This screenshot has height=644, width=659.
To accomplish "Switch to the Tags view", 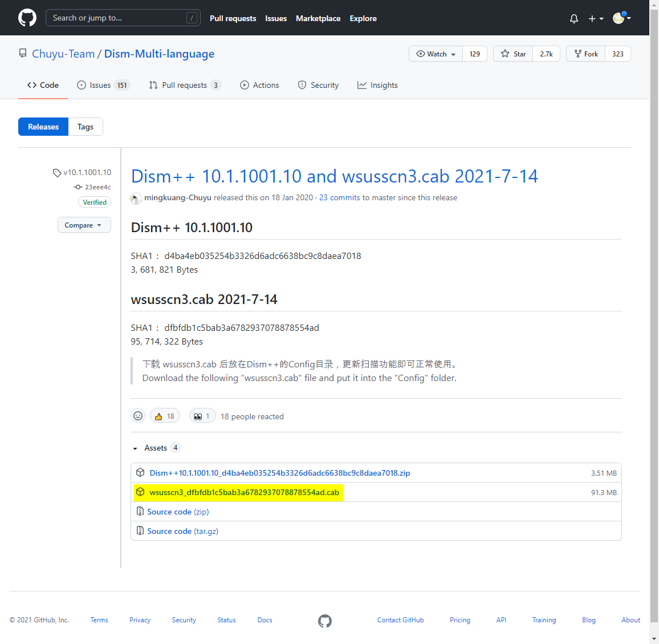I will pyautogui.click(x=86, y=127).
